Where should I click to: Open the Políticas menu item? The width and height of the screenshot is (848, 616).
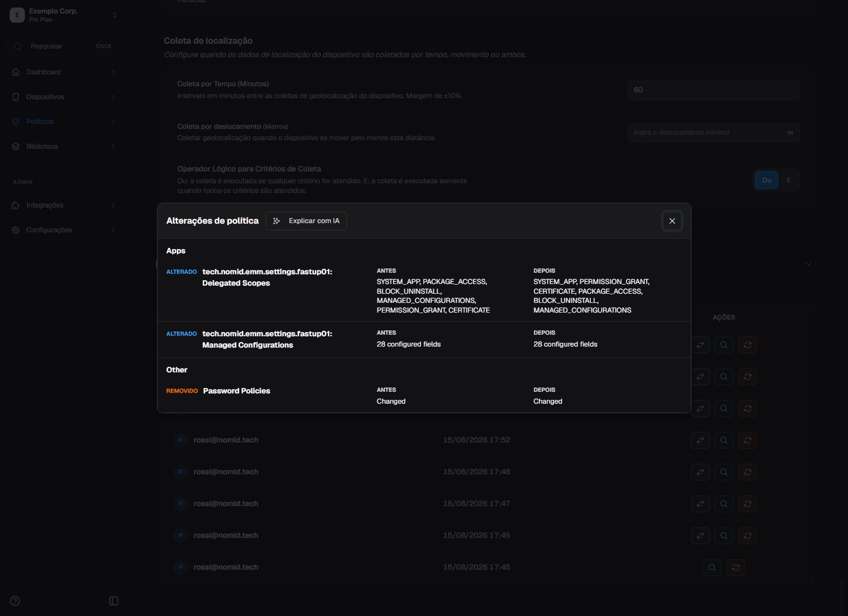click(64, 122)
